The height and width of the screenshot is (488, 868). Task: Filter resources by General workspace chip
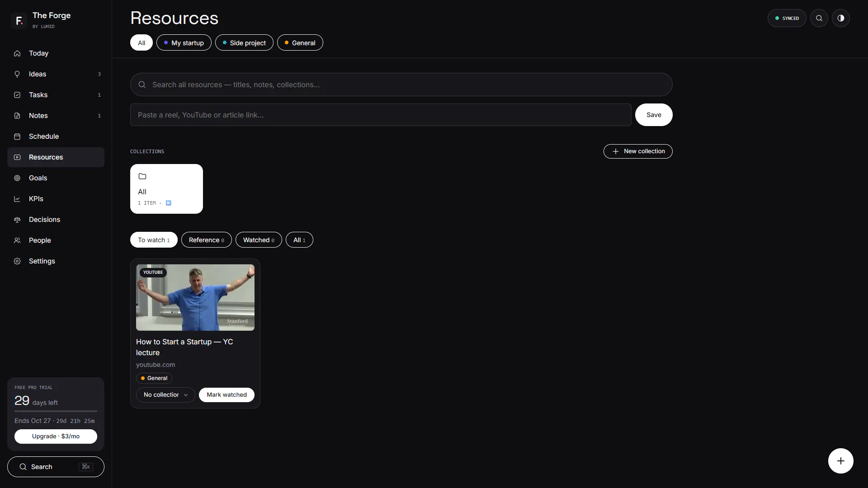(x=300, y=42)
